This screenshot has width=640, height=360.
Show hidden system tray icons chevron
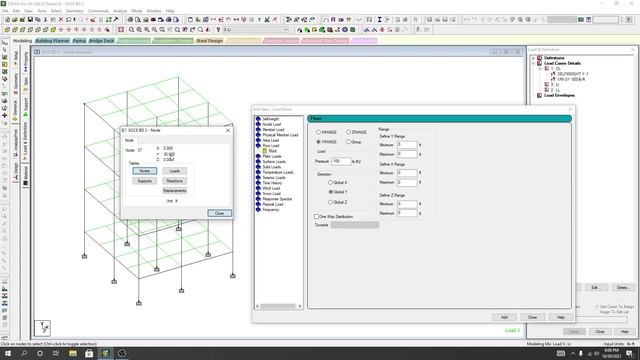[573, 353]
